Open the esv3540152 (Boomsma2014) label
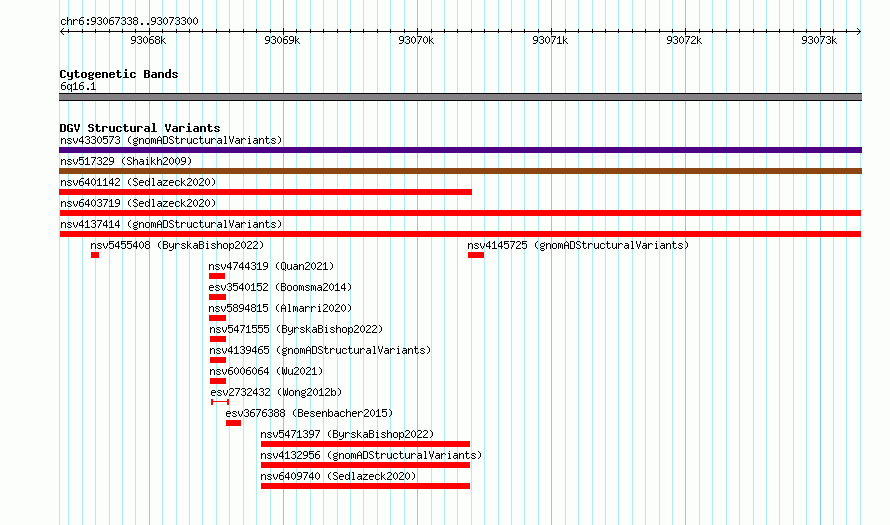 (280, 287)
